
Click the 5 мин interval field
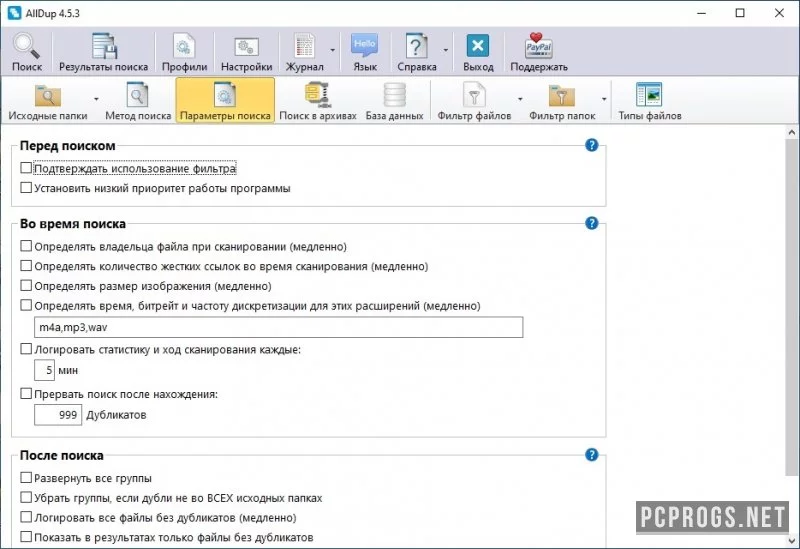44,370
